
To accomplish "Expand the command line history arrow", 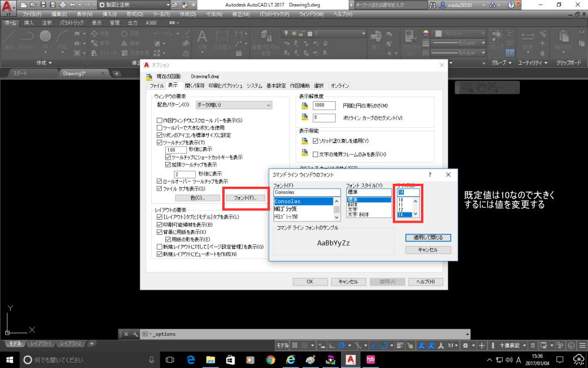I will point(467,334).
